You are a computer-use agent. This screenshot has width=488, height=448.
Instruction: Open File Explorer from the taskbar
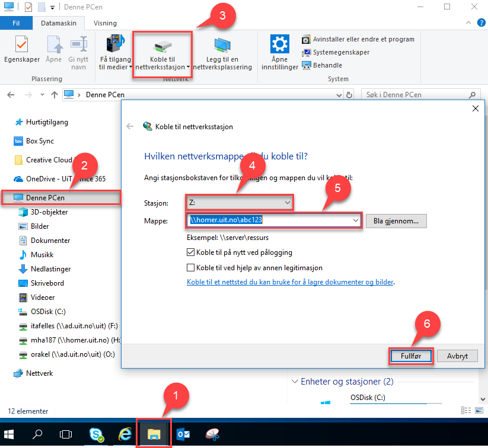click(154, 434)
